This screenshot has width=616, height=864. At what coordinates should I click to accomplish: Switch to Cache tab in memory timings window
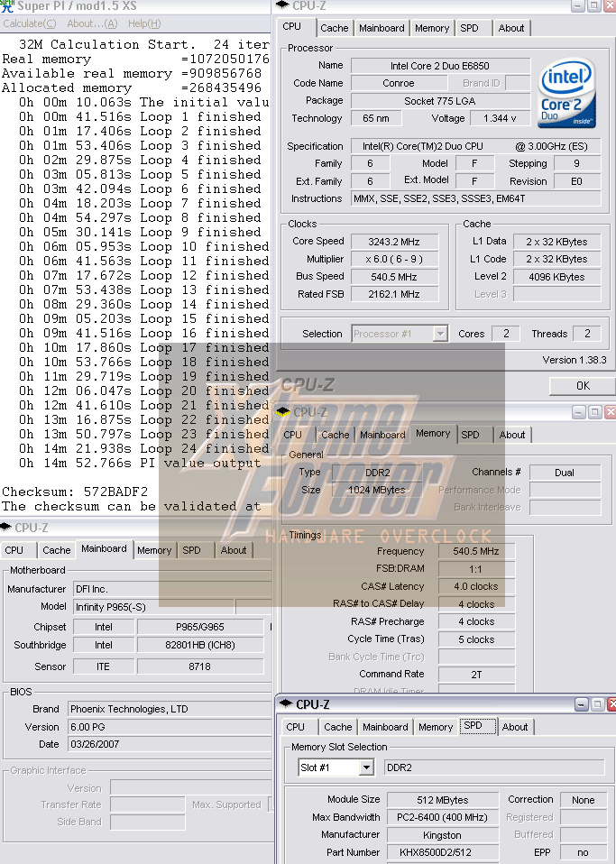[x=336, y=435]
